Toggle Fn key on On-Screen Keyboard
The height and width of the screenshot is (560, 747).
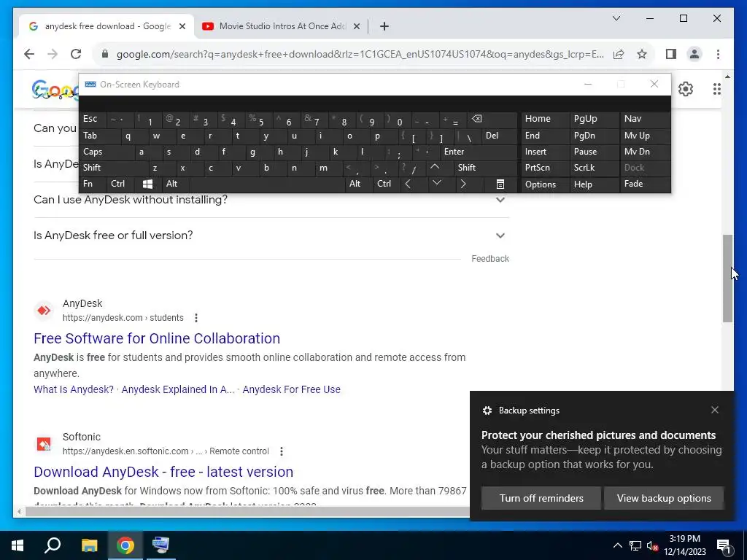pyautogui.click(x=93, y=184)
